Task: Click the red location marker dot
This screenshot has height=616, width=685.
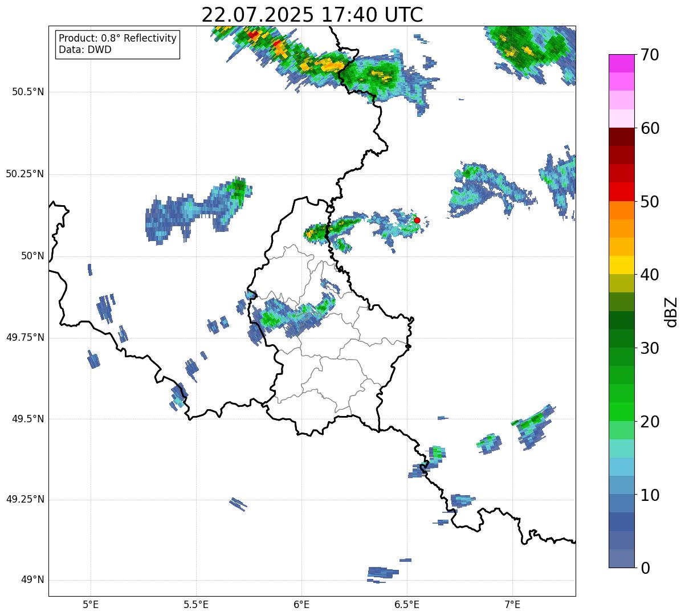Action: (417, 220)
